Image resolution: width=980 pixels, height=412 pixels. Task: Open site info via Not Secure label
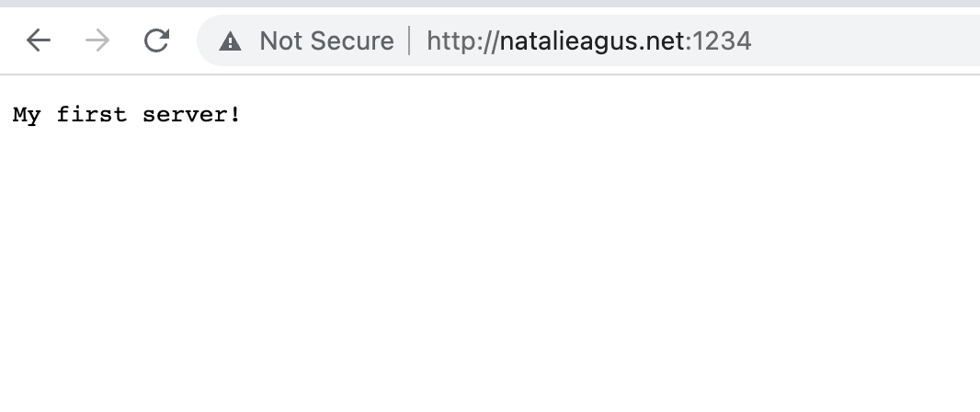[326, 41]
